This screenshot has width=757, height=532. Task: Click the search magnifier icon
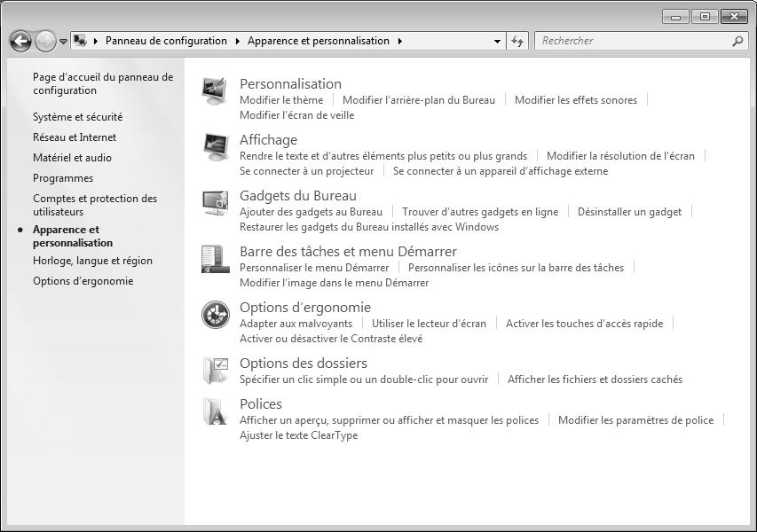click(737, 41)
